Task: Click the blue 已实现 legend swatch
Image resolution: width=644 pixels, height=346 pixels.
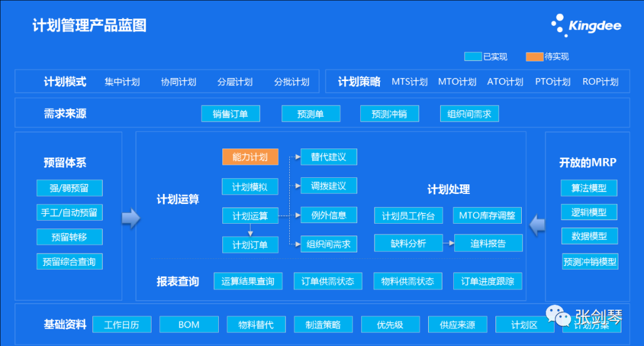Action: [473, 57]
